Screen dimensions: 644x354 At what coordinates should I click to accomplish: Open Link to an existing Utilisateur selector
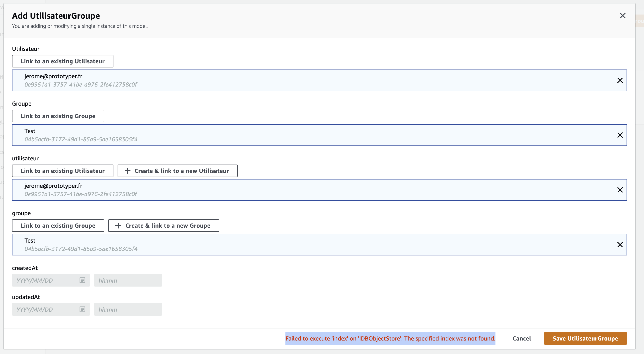coord(63,61)
